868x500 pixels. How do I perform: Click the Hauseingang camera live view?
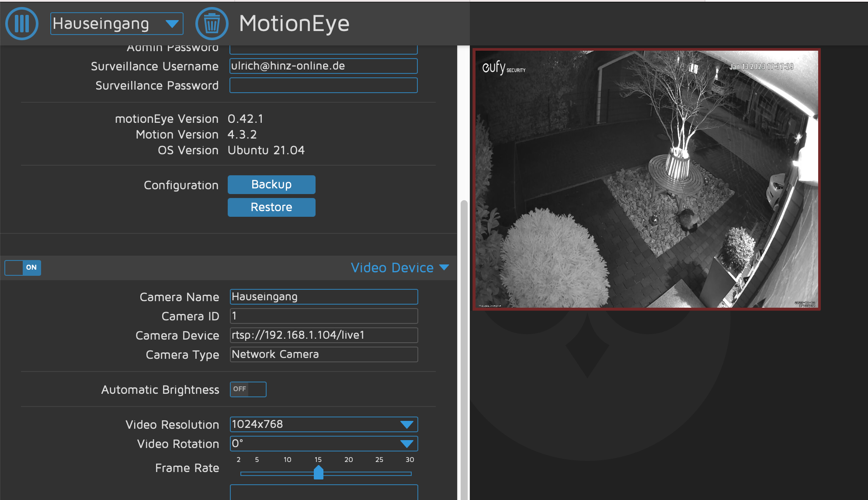click(x=646, y=179)
